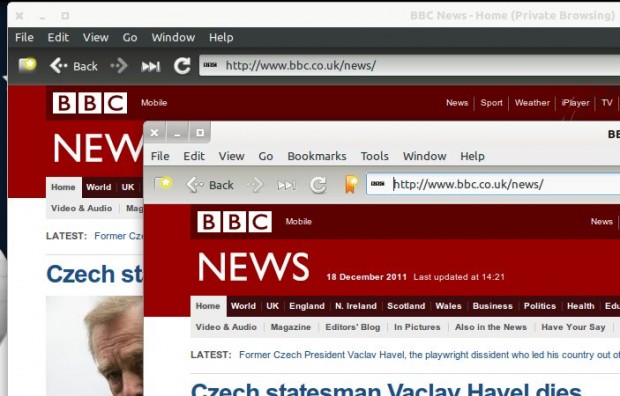
Task: Click NEWS banner logo in front window
Action: [x=253, y=267]
